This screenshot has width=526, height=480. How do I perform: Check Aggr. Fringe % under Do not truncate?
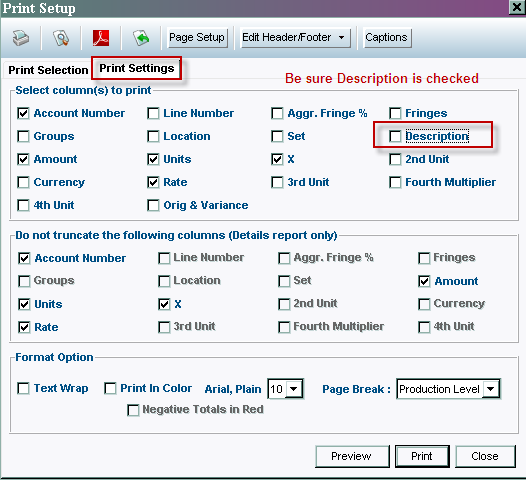284,258
